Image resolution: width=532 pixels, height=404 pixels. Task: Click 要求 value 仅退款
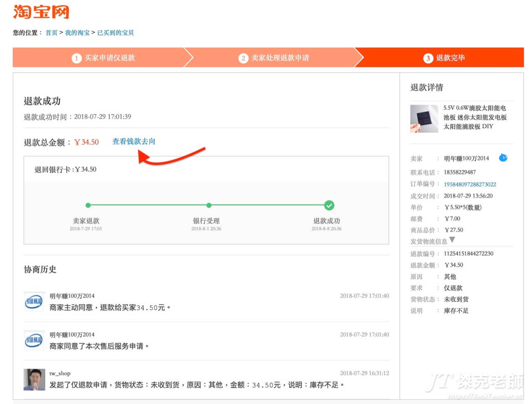[x=453, y=288]
